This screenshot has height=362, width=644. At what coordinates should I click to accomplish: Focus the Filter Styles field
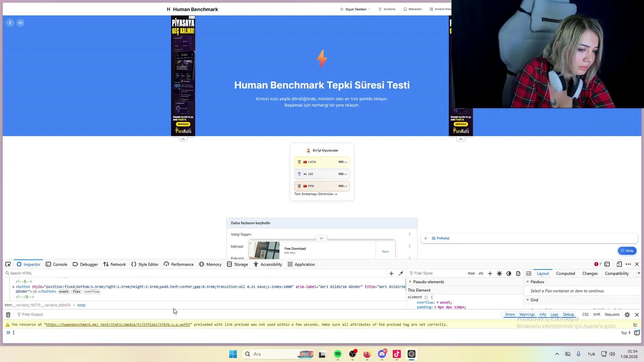[437, 274]
